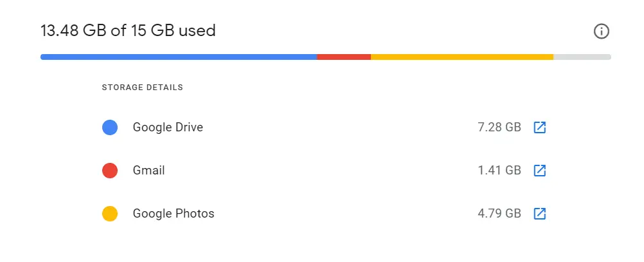Click the blue segment of storage bar
644x262 pixels.
tap(179, 57)
